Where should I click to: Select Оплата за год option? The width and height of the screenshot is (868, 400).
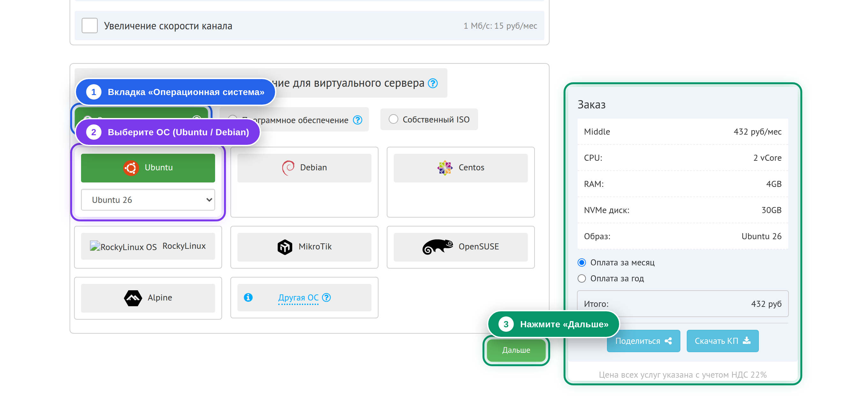pyautogui.click(x=581, y=279)
